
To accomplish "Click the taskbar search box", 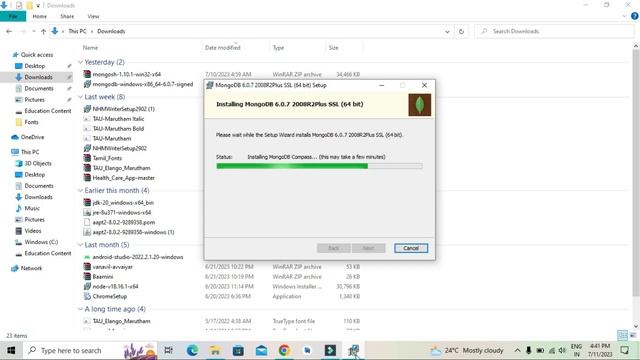I will tap(90, 350).
